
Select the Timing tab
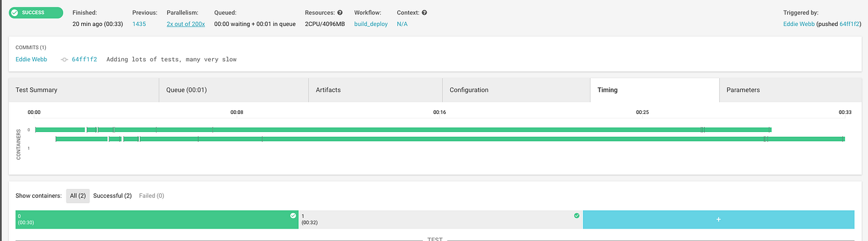click(x=655, y=90)
